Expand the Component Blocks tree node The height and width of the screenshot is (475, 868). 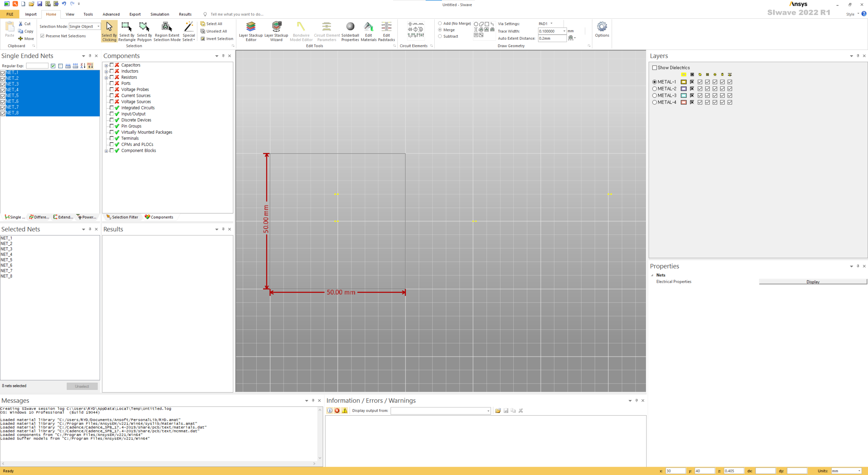(x=106, y=151)
